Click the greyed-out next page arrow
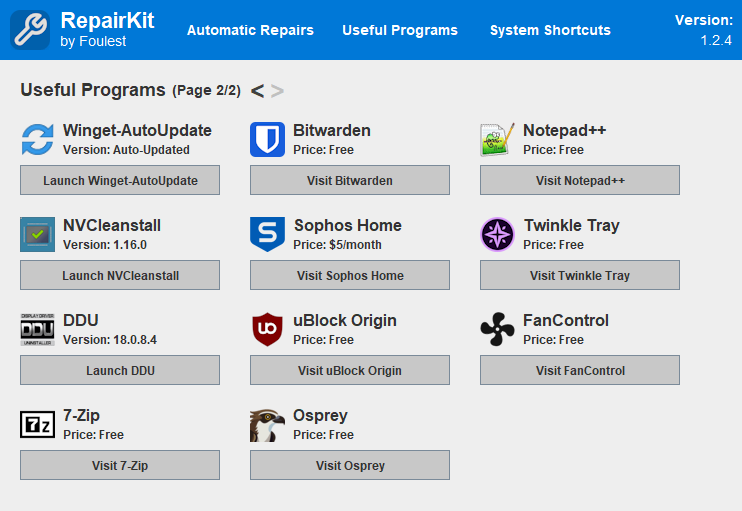Image resolution: width=742 pixels, height=511 pixels. pos(277,91)
